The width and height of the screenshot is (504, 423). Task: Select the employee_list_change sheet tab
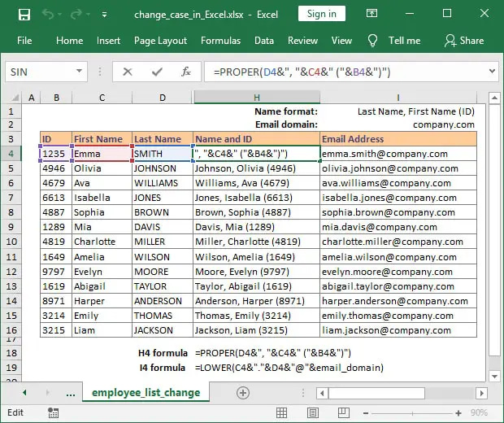(x=146, y=392)
